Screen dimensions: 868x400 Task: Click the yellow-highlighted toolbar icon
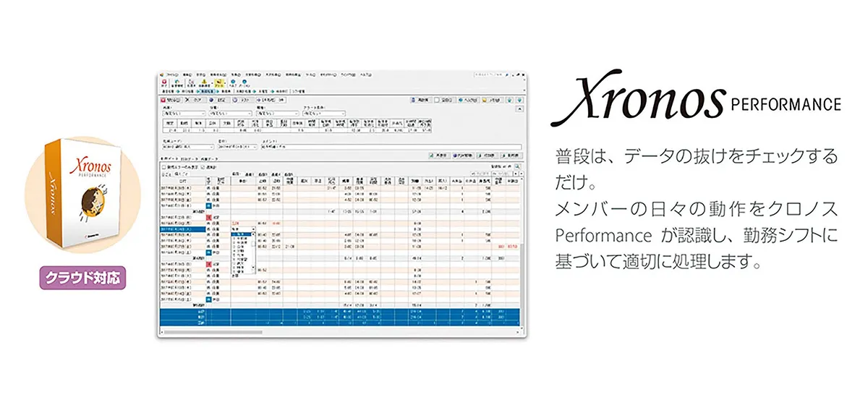(x=219, y=82)
